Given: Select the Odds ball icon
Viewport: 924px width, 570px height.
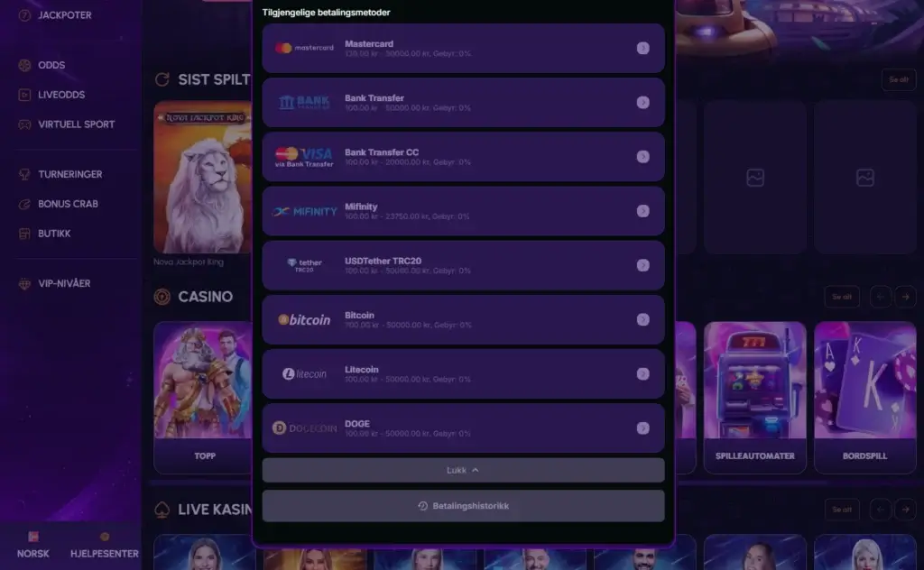Looking at the screenshot, I should 24,65.
